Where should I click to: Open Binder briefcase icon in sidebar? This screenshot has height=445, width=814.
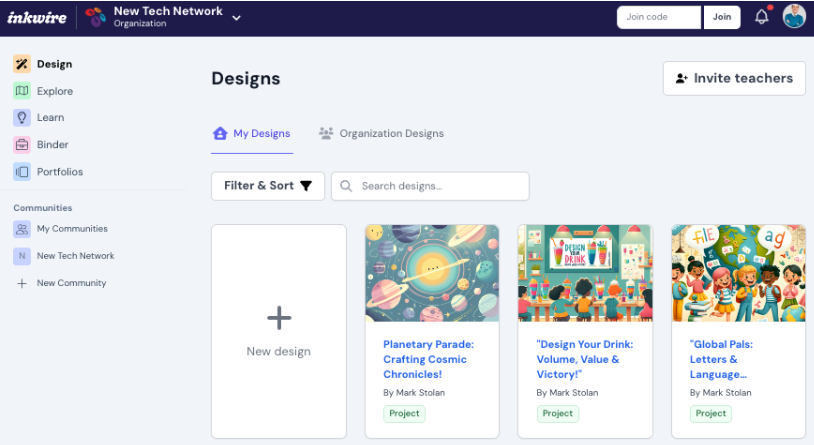(x=22, y=145)
